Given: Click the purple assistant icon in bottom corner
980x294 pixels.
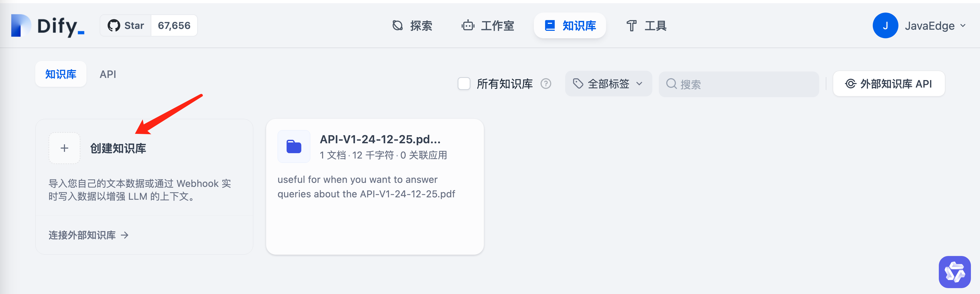Looking at the screenshot, I should click(x=956, y=272).
